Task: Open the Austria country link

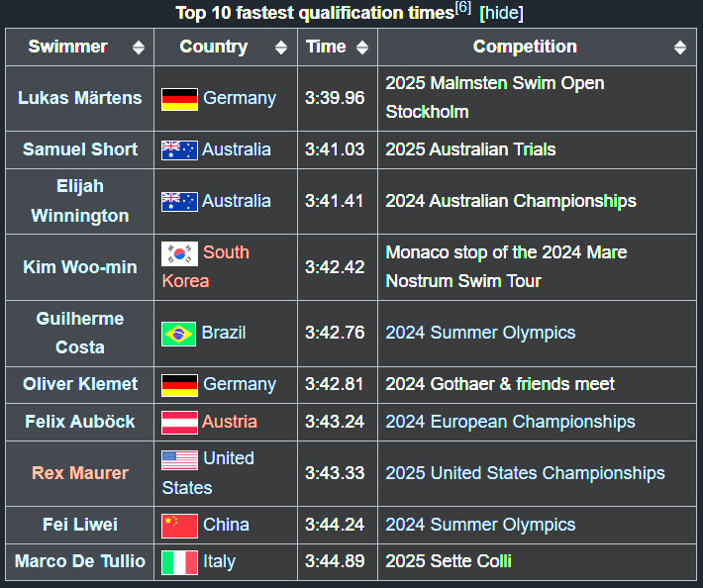Action: click(x=229, y=422)
